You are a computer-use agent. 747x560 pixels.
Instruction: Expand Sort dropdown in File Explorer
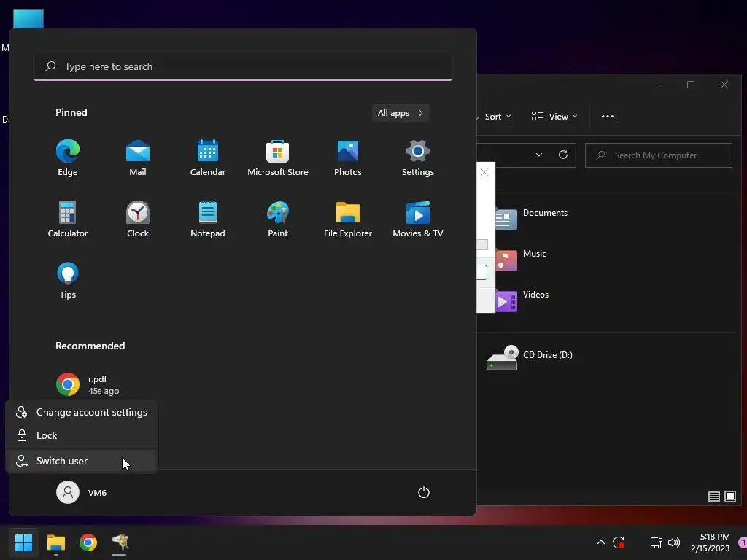497,117
